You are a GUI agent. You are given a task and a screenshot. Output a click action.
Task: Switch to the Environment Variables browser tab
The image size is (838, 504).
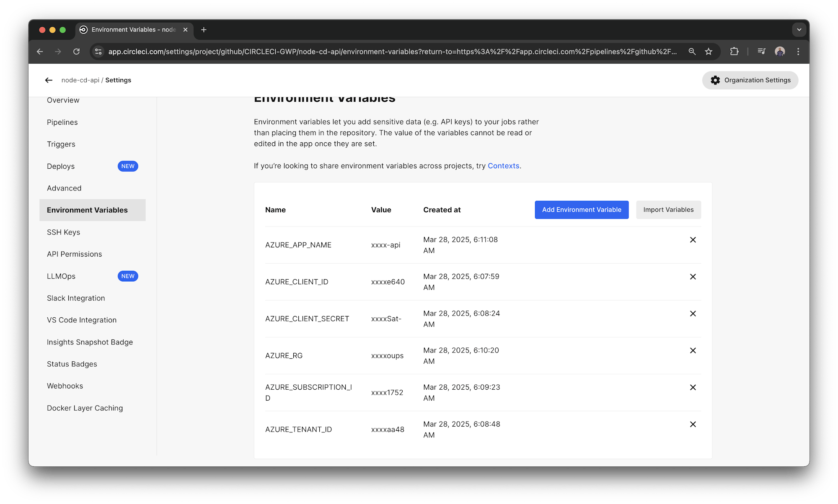pyautogui.click(x=130, y=29)
